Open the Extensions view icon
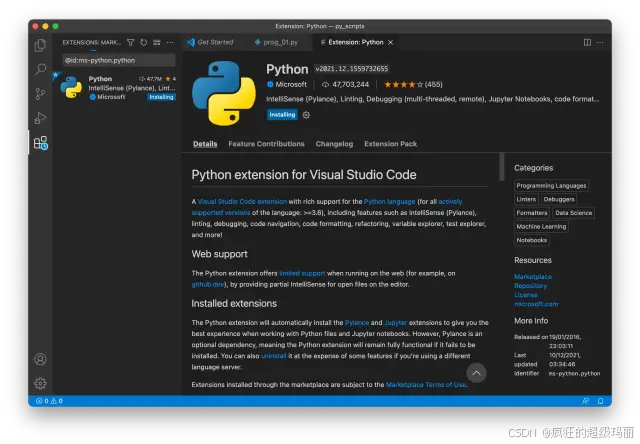The width and height of the screenshot is (640, 444). coord(40,143)
